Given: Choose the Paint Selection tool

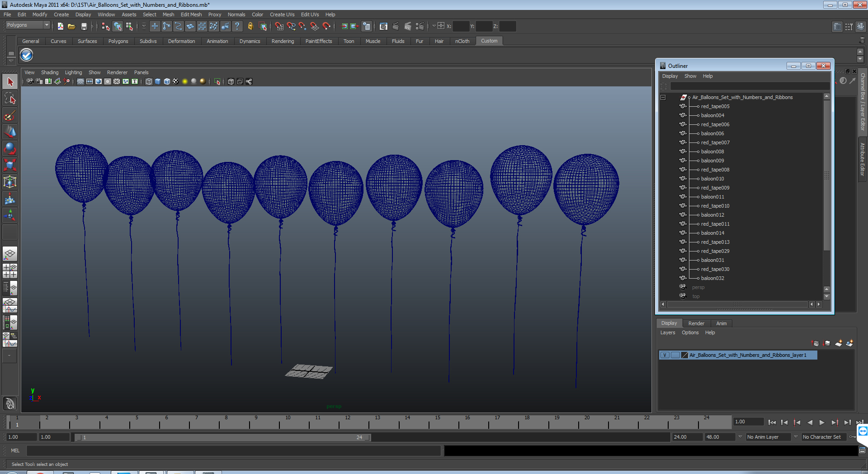Looking at the screenshot, I should (x=10, y=115).
